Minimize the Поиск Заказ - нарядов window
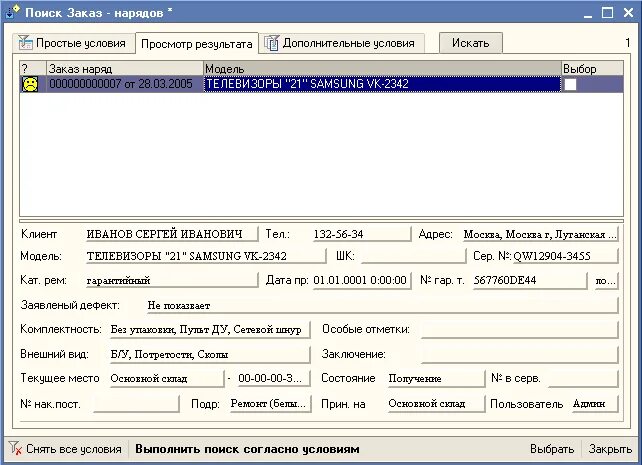 588,13
